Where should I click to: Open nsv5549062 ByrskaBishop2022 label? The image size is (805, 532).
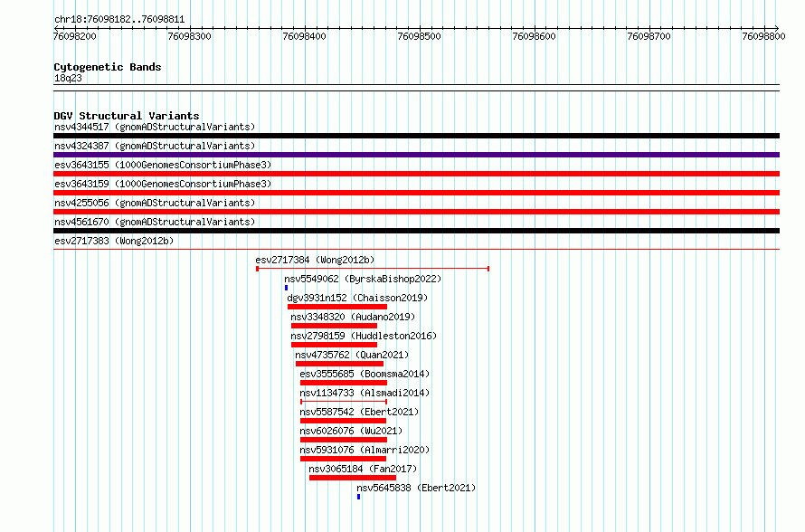[x=363, y=279]
